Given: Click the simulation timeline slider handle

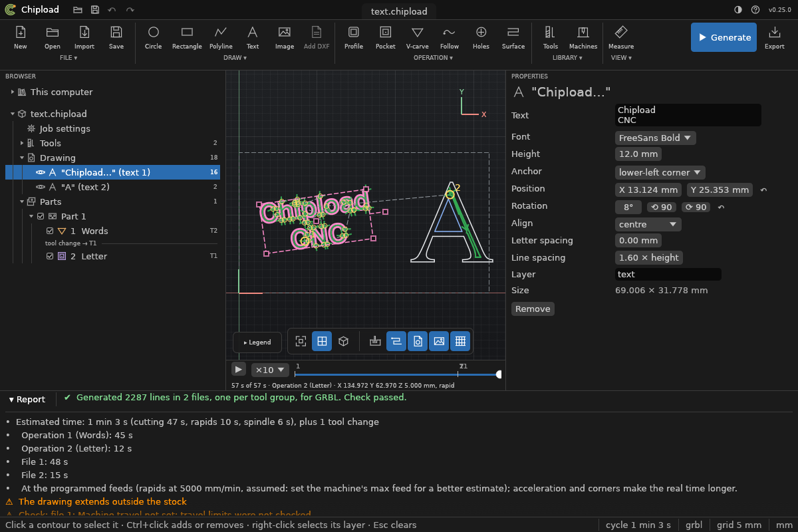Looking at the screenshot, I should coord(499,374).
